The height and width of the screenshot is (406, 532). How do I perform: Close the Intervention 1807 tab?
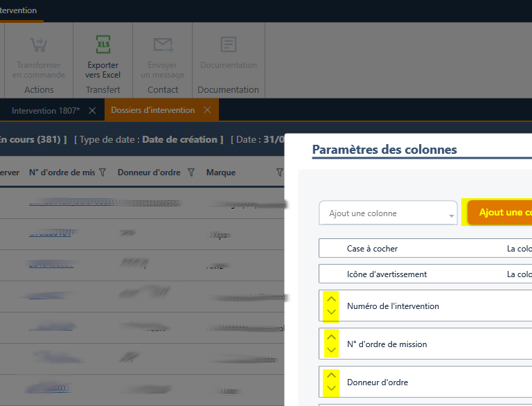(92, 111)
